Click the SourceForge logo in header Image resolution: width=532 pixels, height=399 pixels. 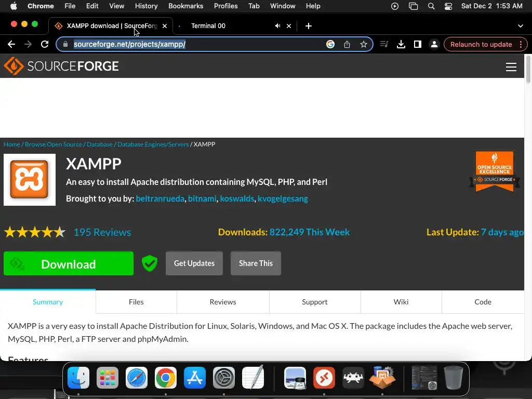(x=61, y=66)
